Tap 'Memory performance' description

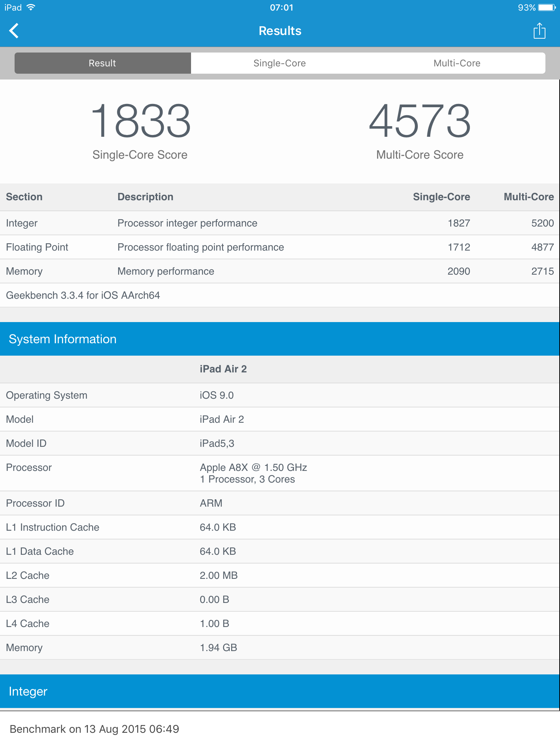[x=166, y=271]
